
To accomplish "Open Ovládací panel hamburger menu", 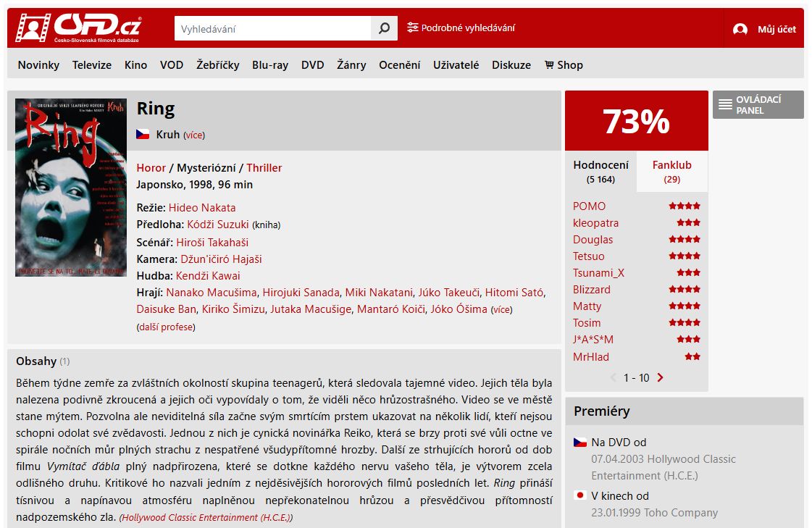I will [725, 104].
